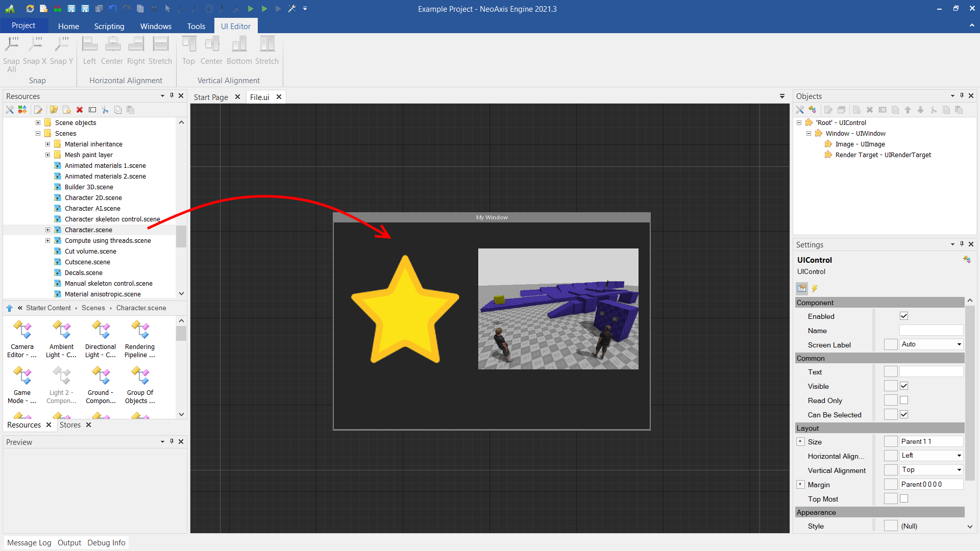Enable the Top Most checkbox

pos(904,499)
